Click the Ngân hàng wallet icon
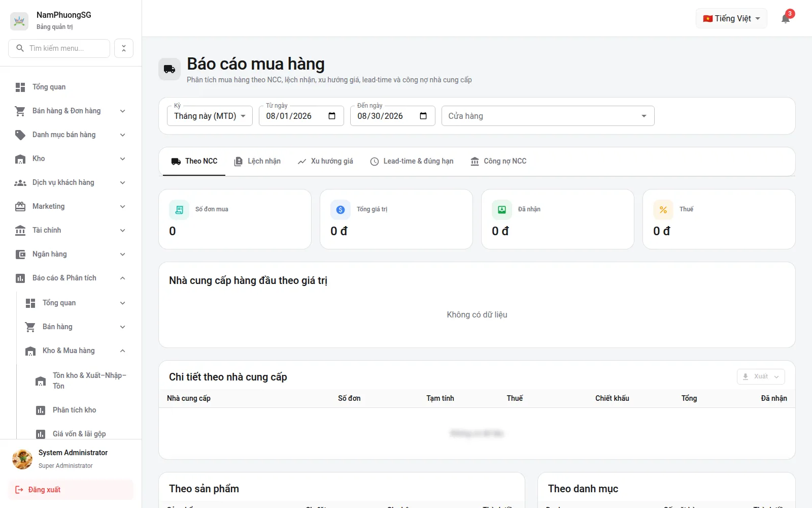812x508 pixels. click(x=20, y=255)
